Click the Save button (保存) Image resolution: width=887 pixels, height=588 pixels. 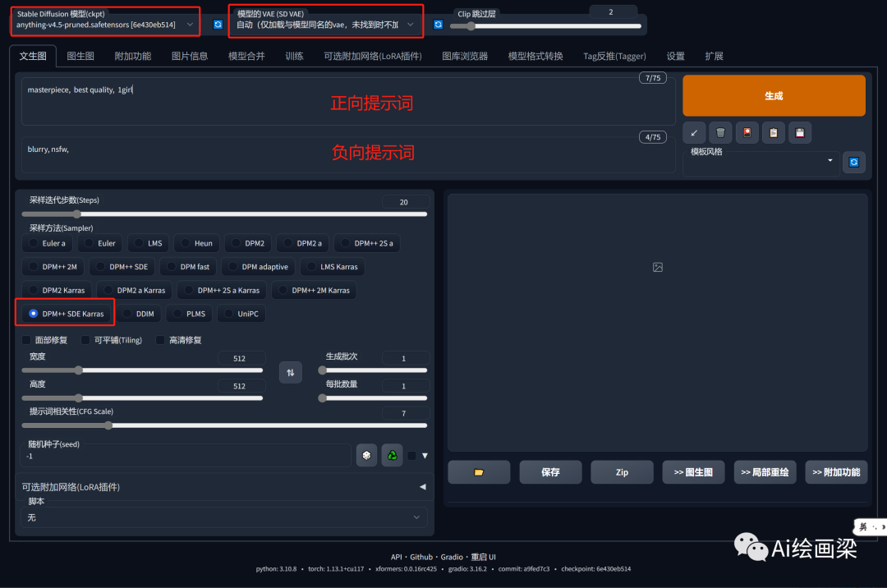coord(550,472)
